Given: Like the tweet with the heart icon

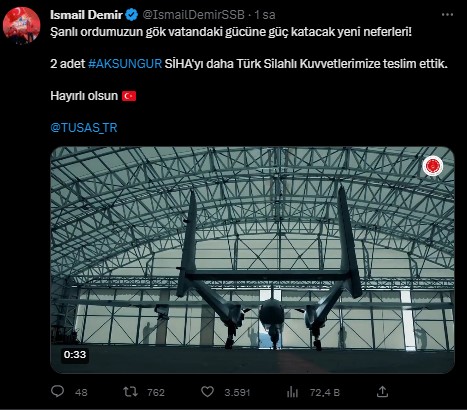Looking at the screenshot, I should pyautogui.click(x=207, y=392).
